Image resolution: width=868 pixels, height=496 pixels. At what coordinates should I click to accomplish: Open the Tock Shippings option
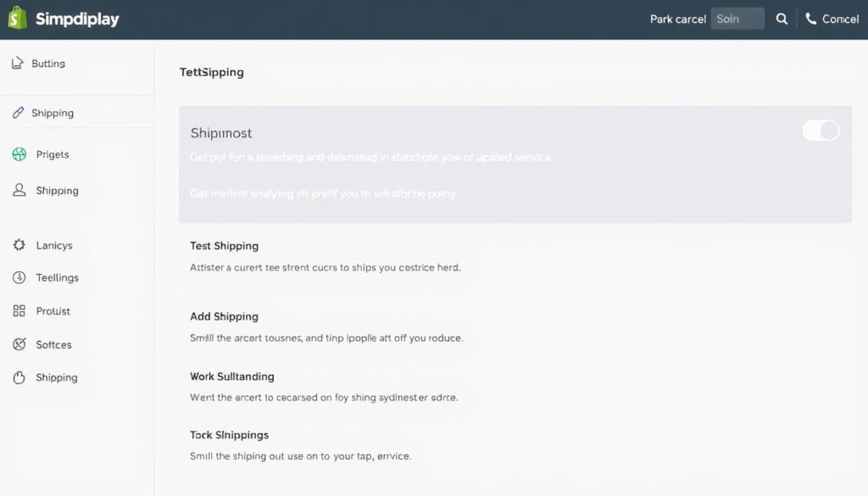(229, 435)
